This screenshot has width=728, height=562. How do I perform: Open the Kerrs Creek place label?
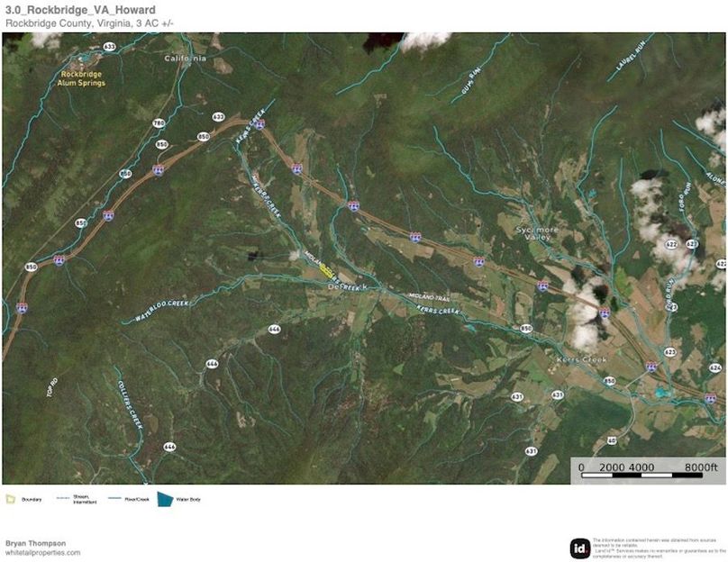pos(580,358)
